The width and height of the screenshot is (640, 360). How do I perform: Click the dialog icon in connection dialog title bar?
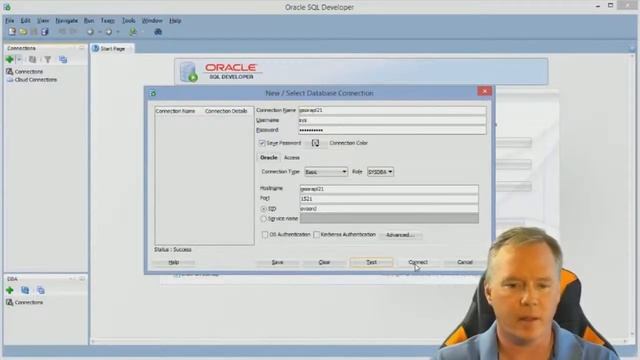153,93
